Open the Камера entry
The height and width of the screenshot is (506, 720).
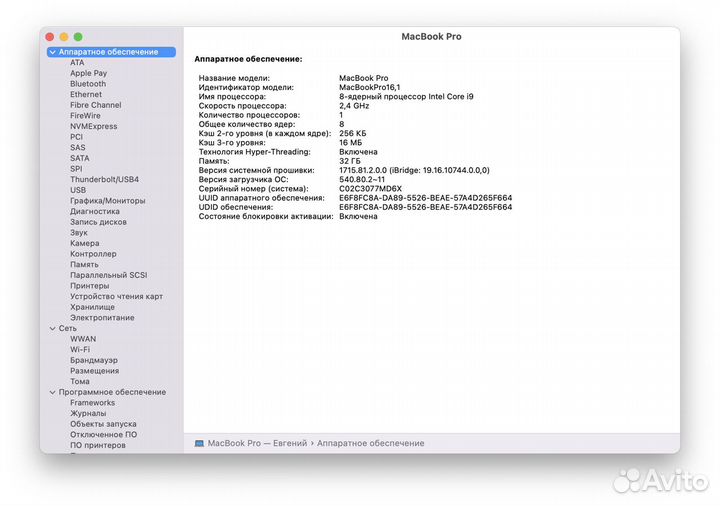pyautogui.click(x=84, y=243)
